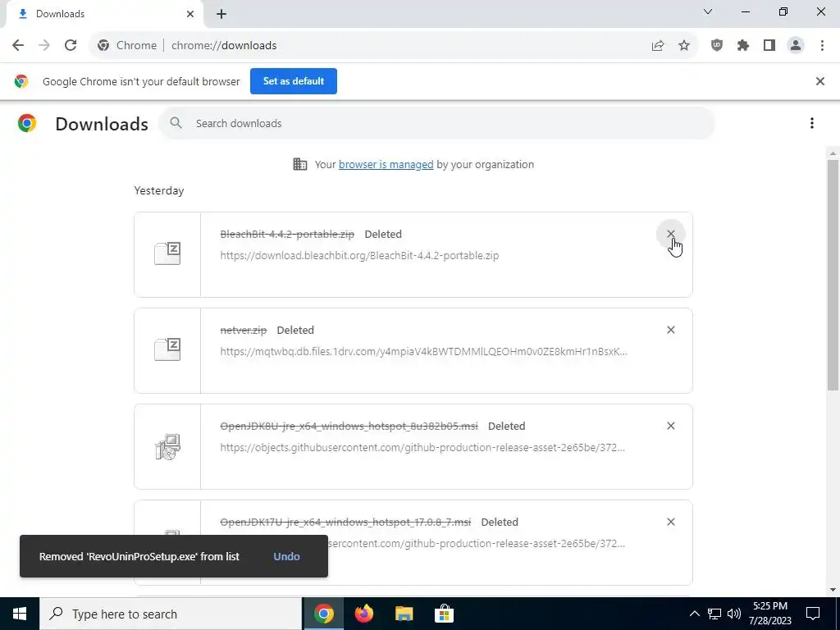Viewport: 840px width, 630px height.
Task: Remove OpenJDK8U msi entry from list
Action: click(671, 426)
